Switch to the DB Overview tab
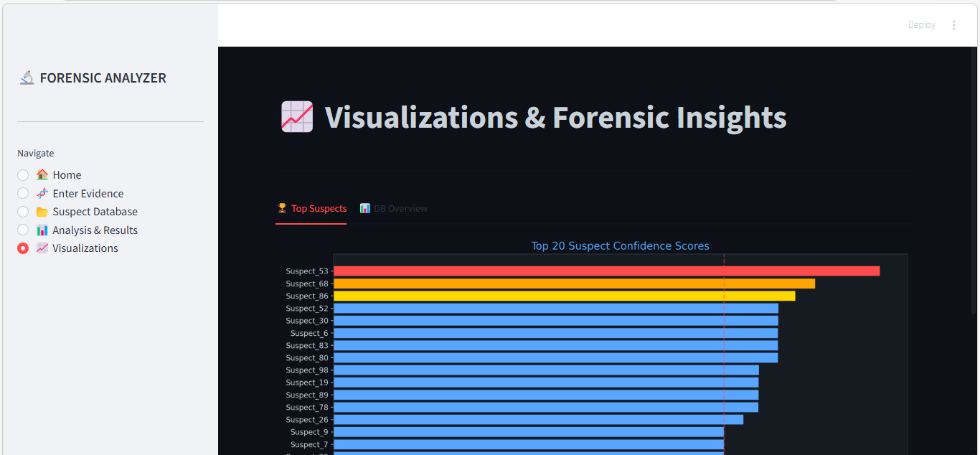This screenshot has height=455, width=980. 393,209
